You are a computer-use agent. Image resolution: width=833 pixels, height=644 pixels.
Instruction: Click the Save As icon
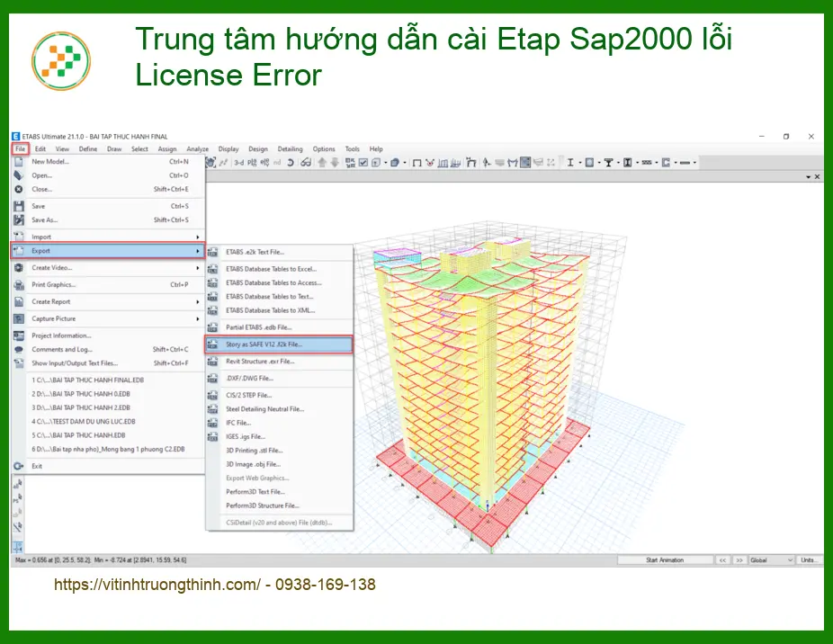click(x=19, y=220)
